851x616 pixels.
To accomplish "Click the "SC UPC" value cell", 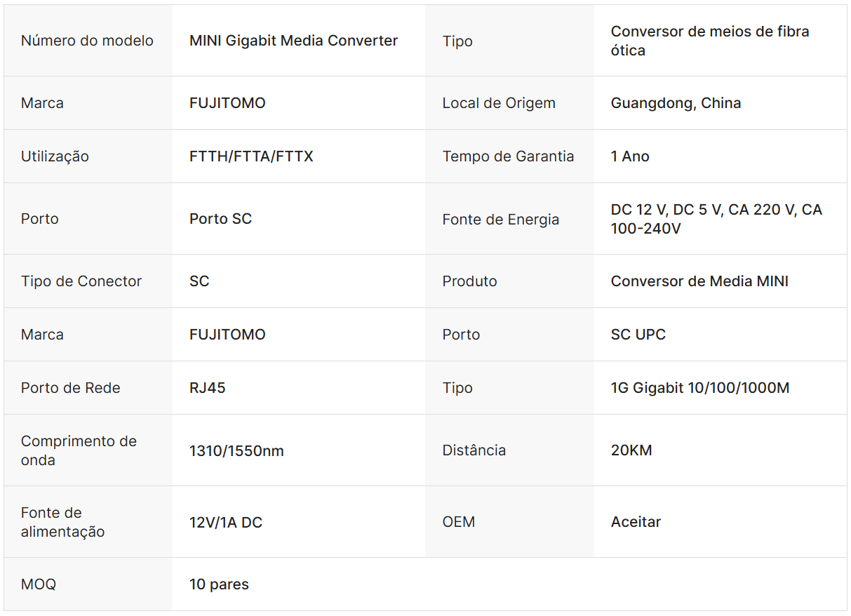I will [x=638, y=335].
